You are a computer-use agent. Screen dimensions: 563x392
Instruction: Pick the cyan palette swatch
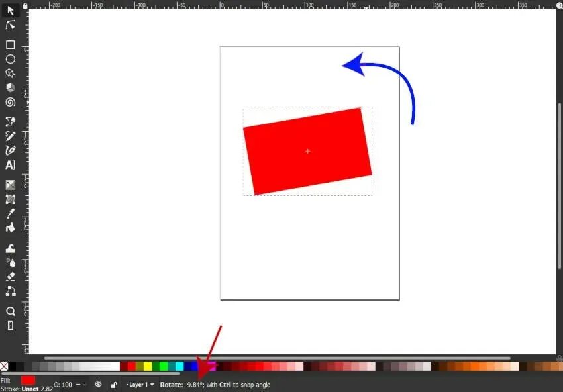[x=179, y=366]
